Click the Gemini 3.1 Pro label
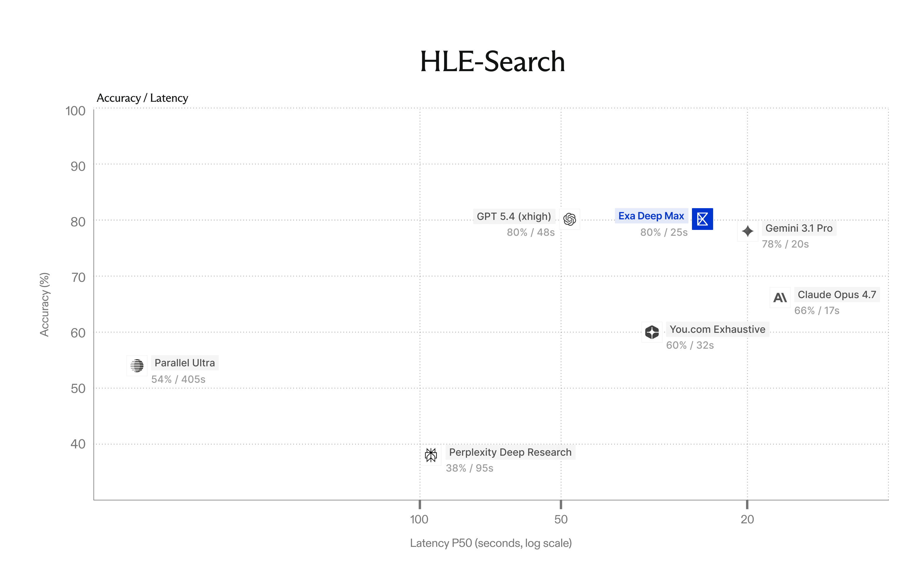The image size is (923, 588). pyautogui.click(x=799, y=228)
